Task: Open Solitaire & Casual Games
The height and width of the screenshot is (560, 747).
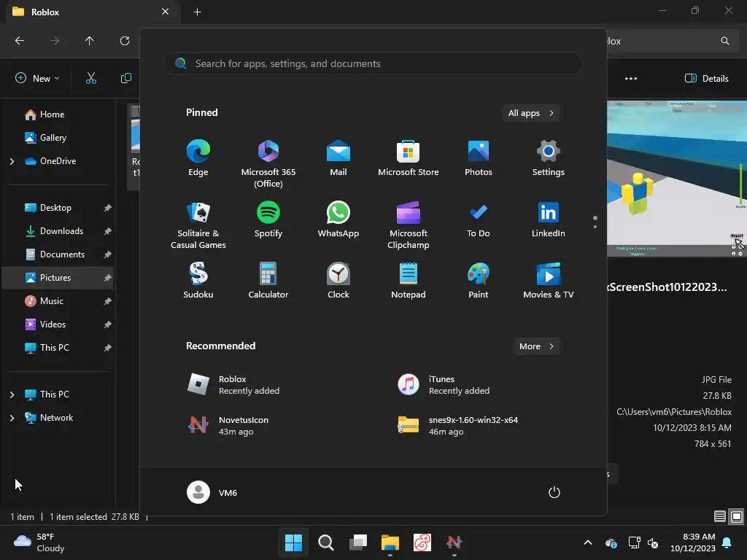Action: [198, 225]
